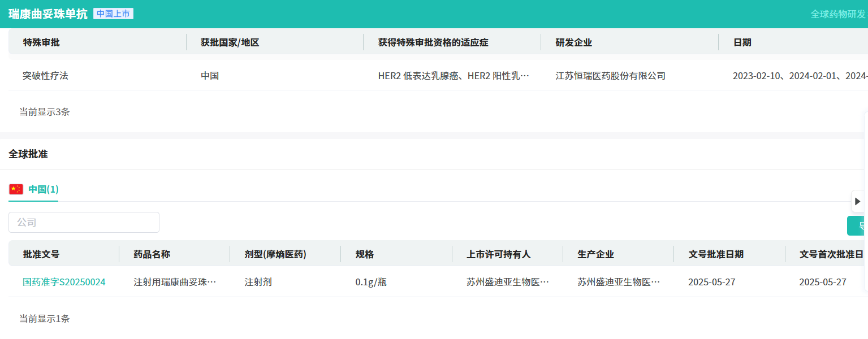
Task: Click the 药品名称 column header
Action: click(152, 254)
